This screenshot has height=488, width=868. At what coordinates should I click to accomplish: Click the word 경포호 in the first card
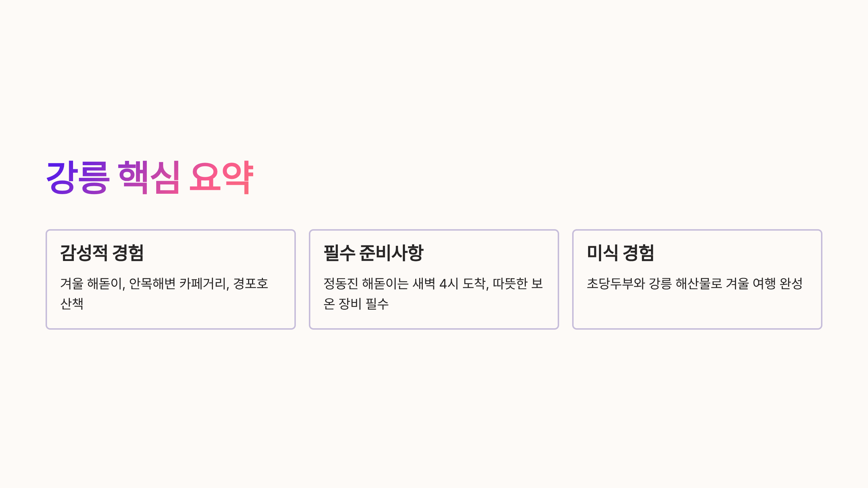point(251,284)
